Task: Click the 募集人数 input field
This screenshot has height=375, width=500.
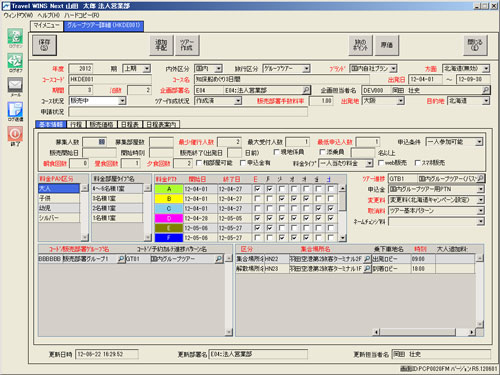Action: (x=95, y=142)
